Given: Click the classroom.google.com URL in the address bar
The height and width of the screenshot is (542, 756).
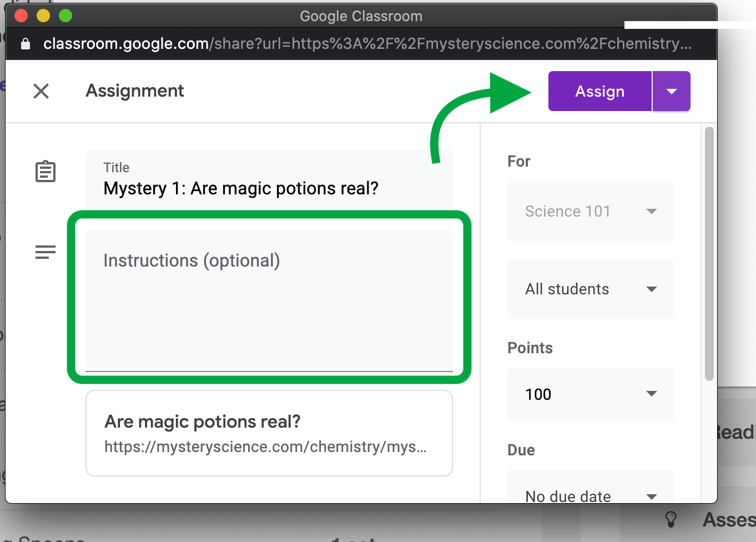Looking at the screenshot, I should (x=367, y=44).
